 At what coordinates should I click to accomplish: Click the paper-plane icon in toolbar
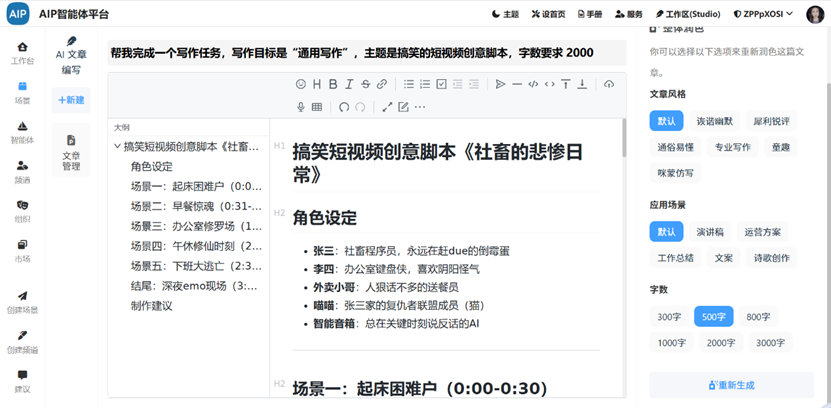500,84
